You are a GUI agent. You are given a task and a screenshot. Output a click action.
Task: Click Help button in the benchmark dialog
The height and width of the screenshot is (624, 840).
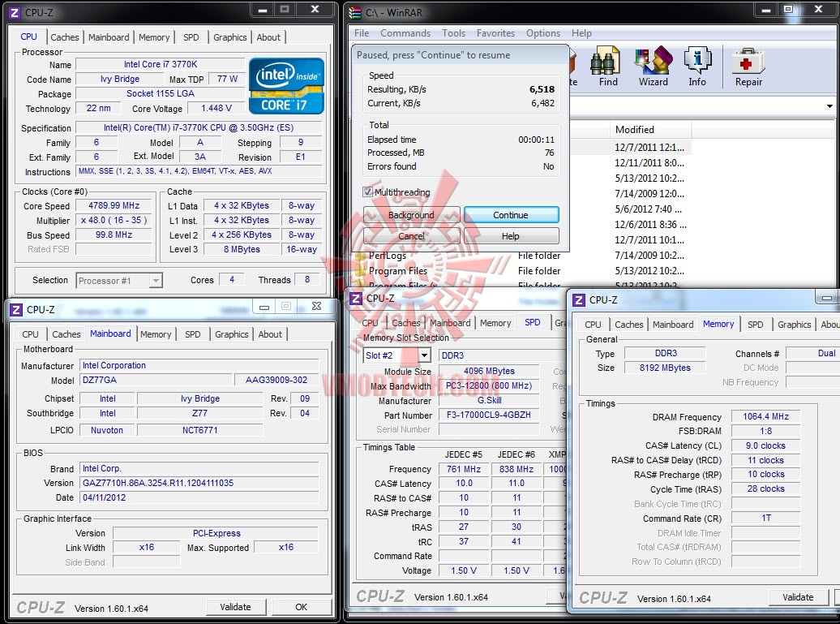[511, 236]
